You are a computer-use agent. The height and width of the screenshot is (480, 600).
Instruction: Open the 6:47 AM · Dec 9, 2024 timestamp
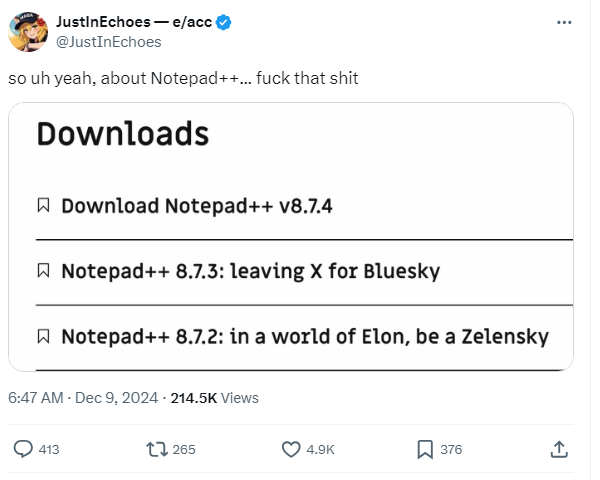point(83,398)
